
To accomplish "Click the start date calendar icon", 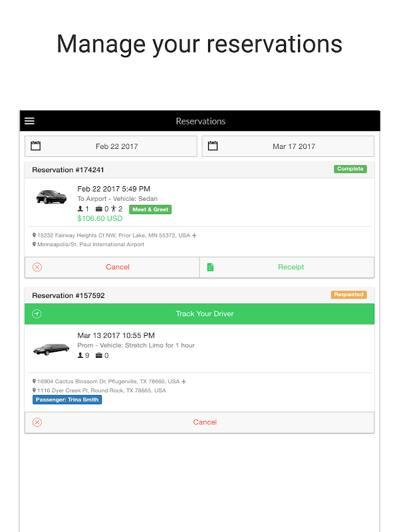I will tap(37, 146).
